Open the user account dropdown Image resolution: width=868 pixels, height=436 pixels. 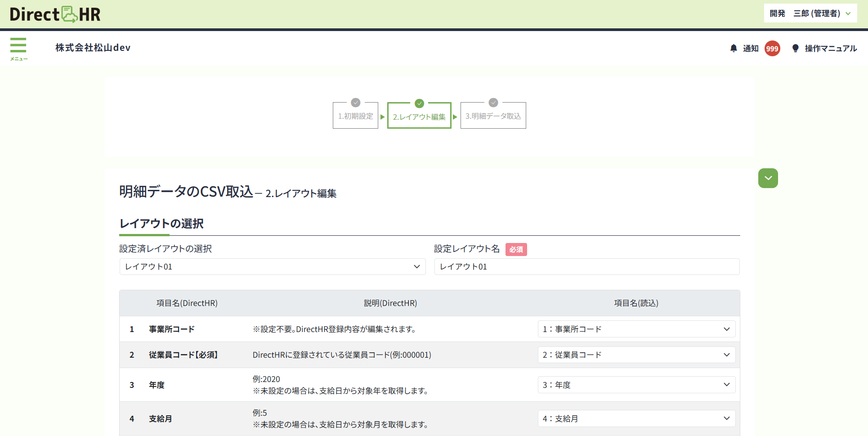pyautogui.click(x=810, y=13)
